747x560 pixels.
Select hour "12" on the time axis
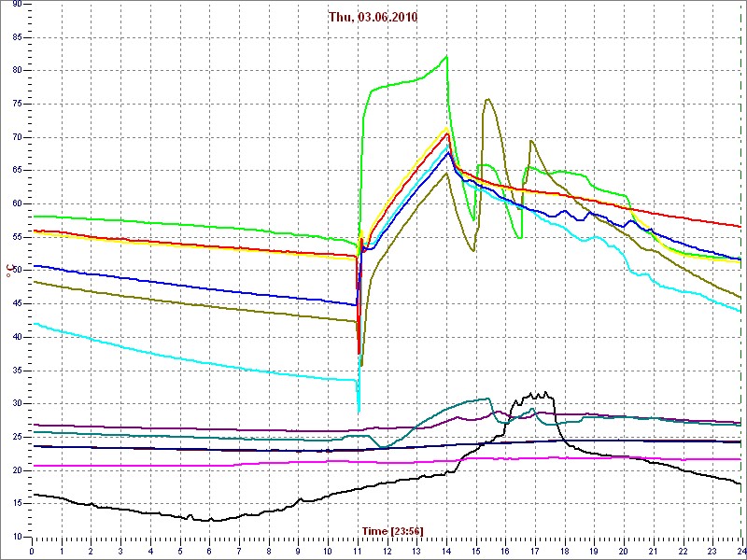(x=387, y=552)
